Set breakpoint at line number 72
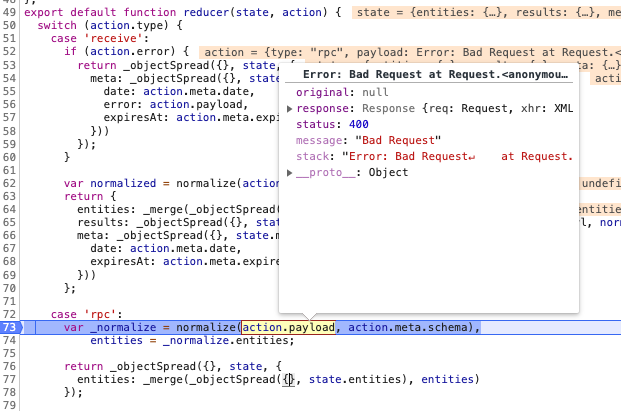 pyautogui.click(x=10, y=314)
